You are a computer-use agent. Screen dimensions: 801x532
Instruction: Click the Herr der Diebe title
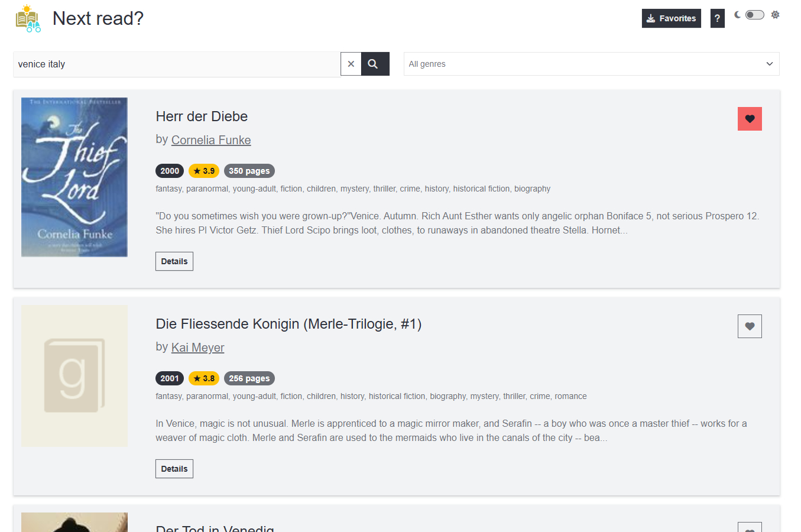pyautogui.click(x=202, y=116)
